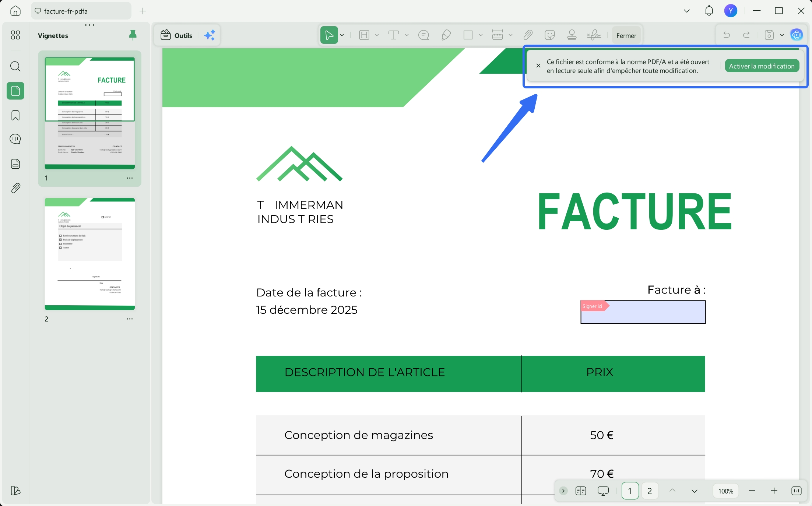Select the rectangle shape tool
The width and height of the screenshot is (812, 506).
(x=468, y=35)
